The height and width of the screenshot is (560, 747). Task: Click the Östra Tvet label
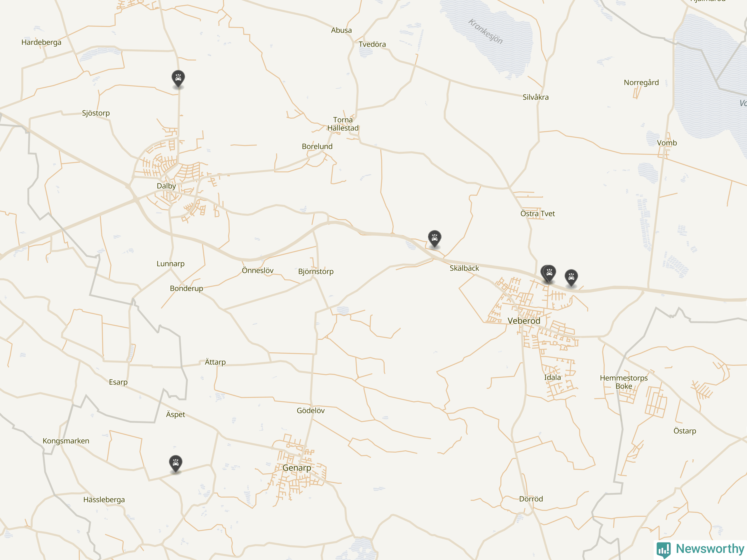tap(537, 214)
